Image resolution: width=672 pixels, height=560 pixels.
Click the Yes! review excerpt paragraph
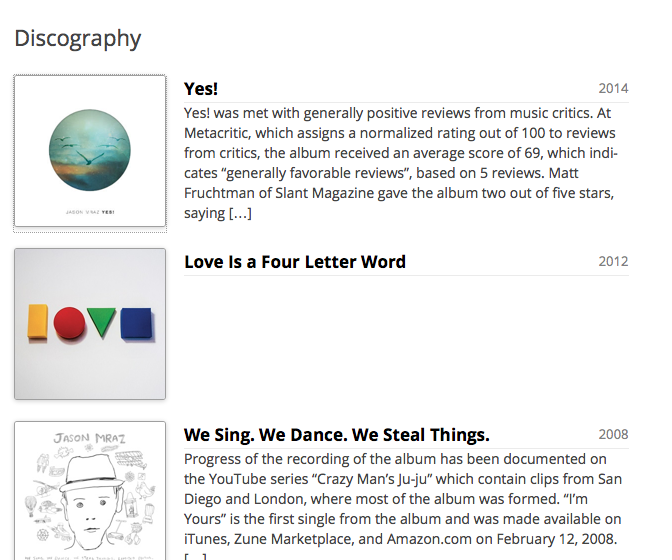(401, 163)
